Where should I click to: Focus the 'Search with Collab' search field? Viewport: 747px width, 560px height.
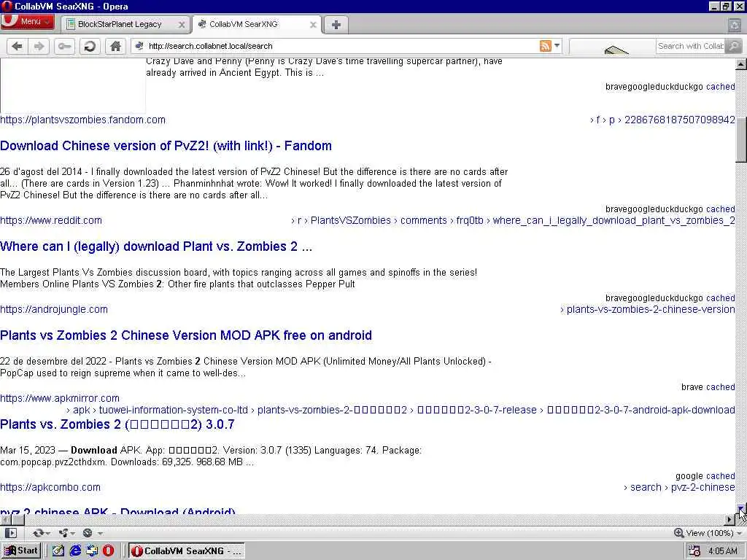coord(691,46)
